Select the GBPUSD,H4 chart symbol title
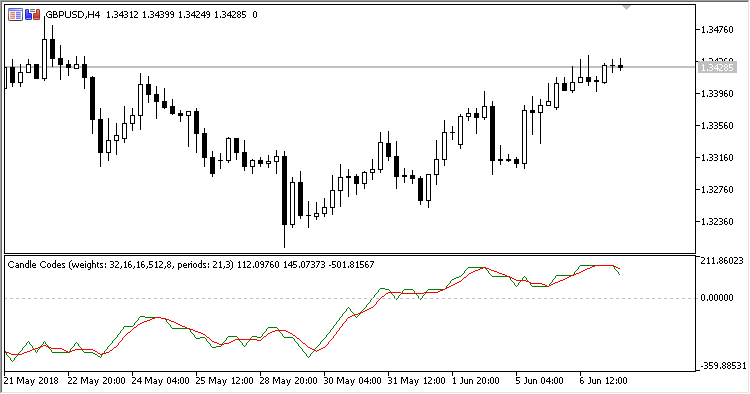 (72, 15)
